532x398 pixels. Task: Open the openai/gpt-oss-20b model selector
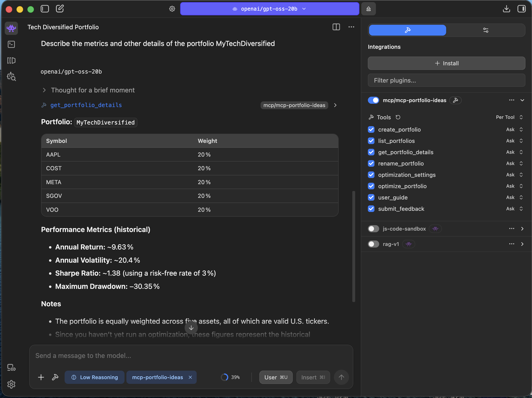[x=269, y=9]
